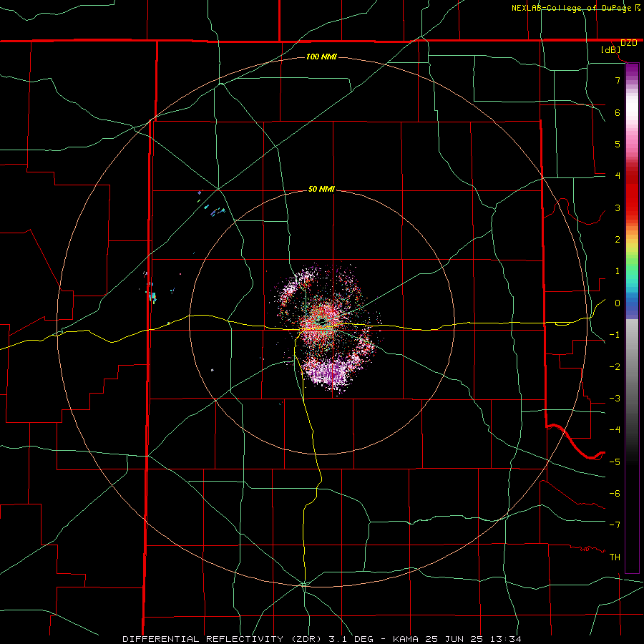644x644 pixels.
Task: Click the -6 dB value on the color scale
Action: point(615,494)
